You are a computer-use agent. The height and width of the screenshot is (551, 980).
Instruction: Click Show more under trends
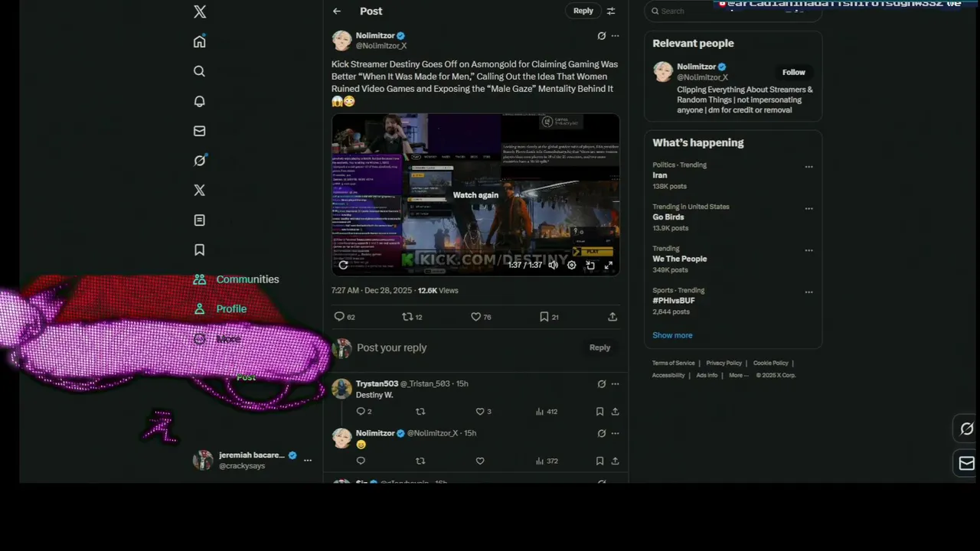(x=672, y=335)
